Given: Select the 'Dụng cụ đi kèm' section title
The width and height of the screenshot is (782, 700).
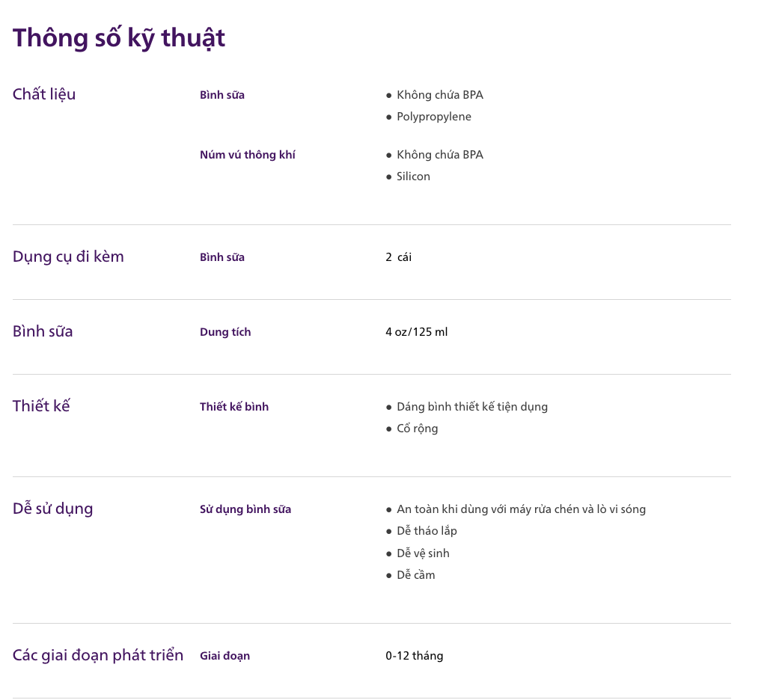Looking at the screenshot, I should tap(68, 257).
